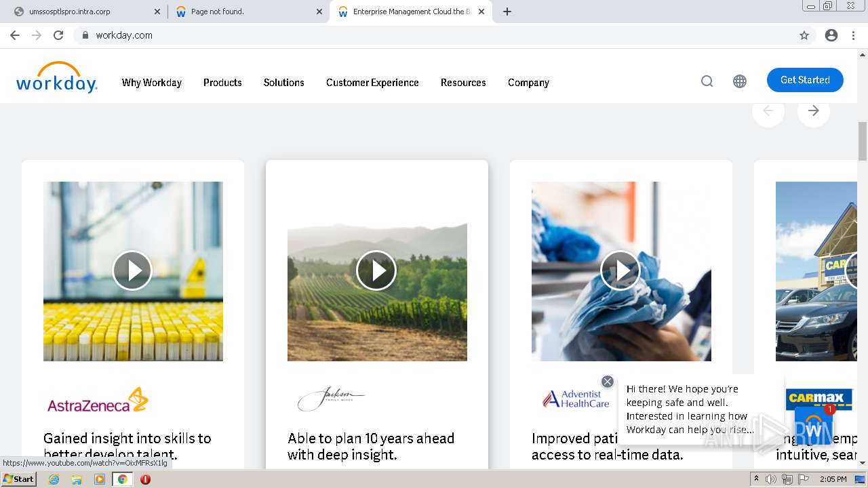Screen dimensions: 868x488
Task: Open the Workday chat widget icon
Action: tap(813, 427)
